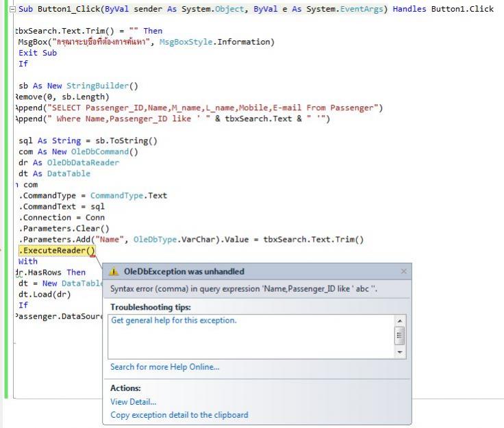This screenshot has width=504, height=428.
Task: Click the warning icon in exception dialog
Action: (114, 272)
